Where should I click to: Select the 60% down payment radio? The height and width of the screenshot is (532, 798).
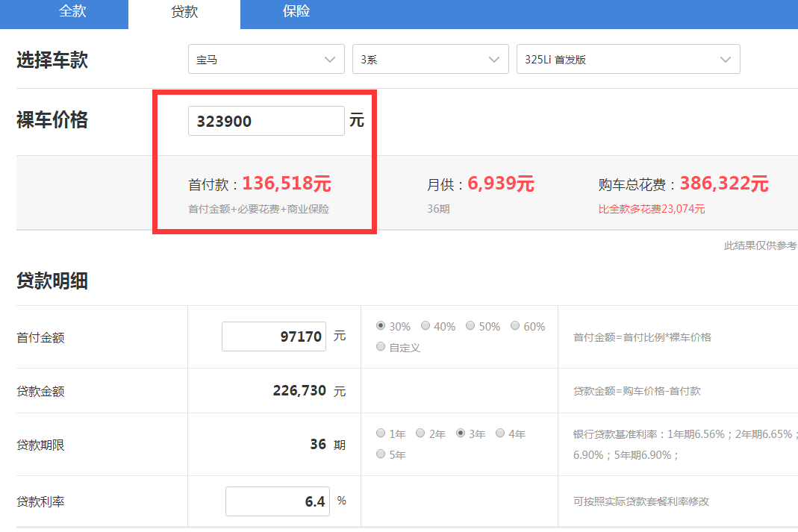coord(515,325)
